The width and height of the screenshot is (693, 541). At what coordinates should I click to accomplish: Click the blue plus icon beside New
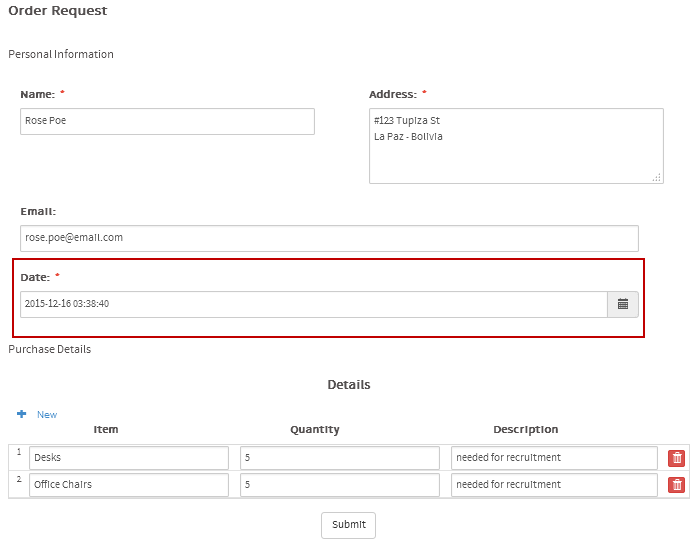(x=22, y=414)
